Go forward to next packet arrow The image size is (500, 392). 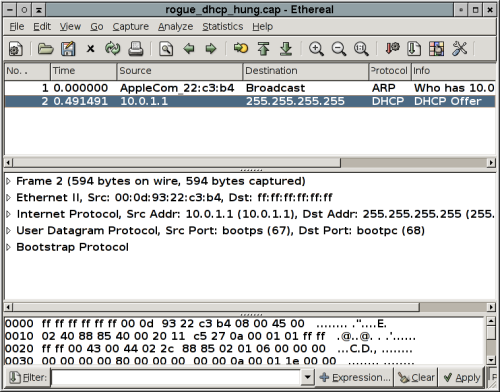(211, 49)
